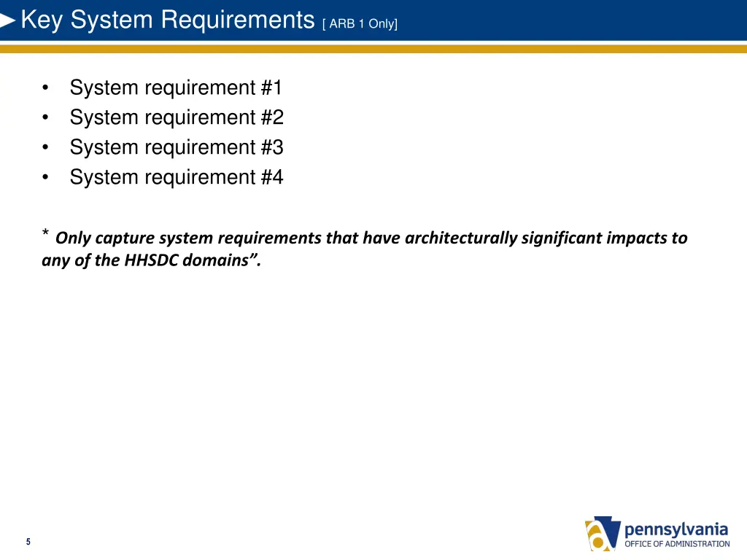The width and height of the screenshot is (747, 560).
Task: Click the white arrow icon before the title
Action: [x=7, y=20]
